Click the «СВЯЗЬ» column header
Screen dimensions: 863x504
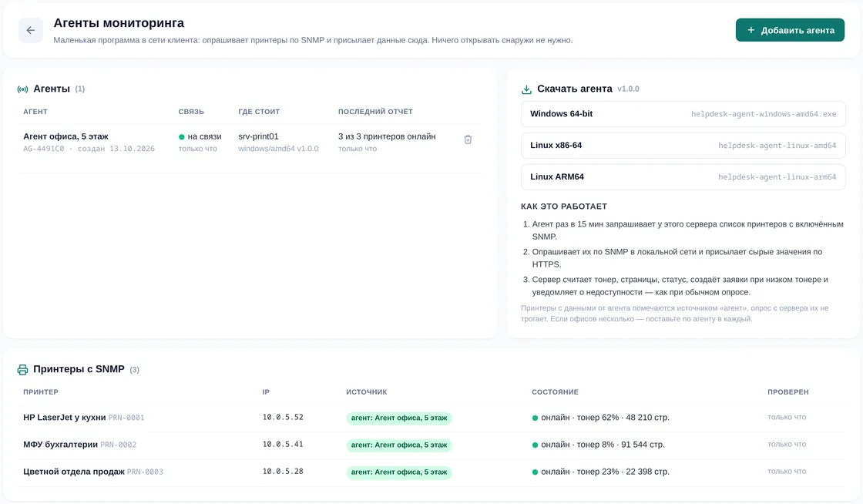click(191, 112)
